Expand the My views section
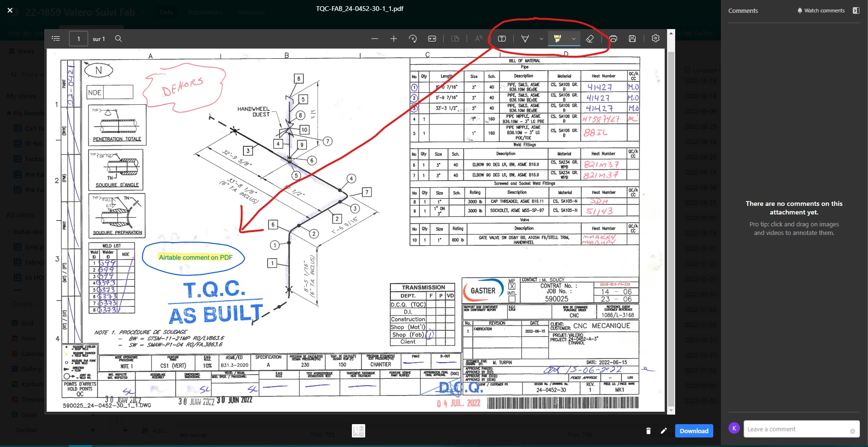The image size is (868, 447). (x=21, y=96)
